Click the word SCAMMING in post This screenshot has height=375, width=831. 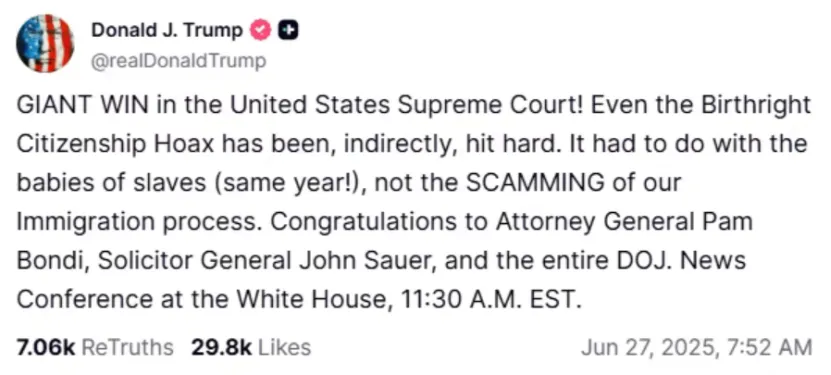coord(535,183)
